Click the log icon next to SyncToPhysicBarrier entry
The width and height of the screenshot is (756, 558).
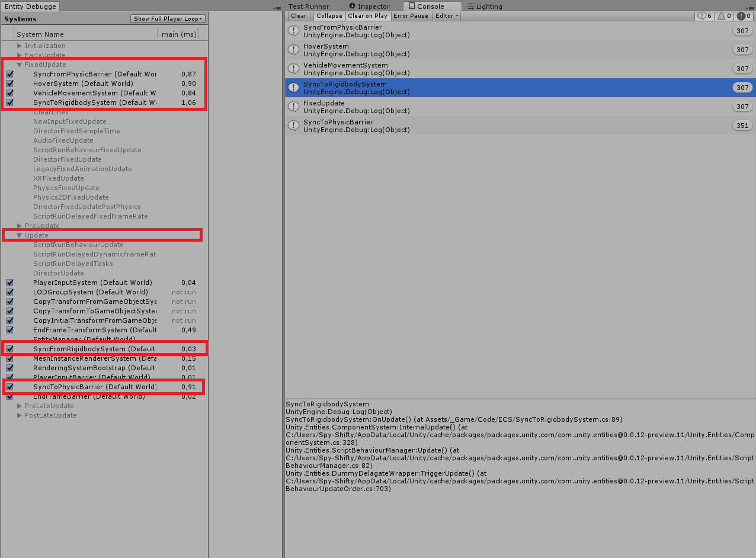click(x=293, y=125)
